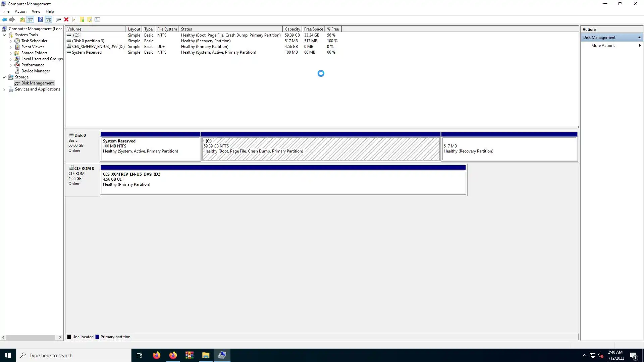Click the blue Help question mark icon

point(40,19)
